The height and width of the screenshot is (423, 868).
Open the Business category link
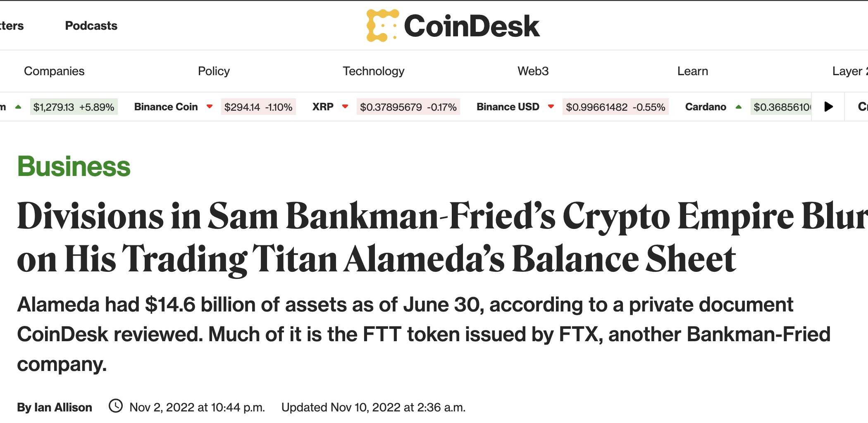pyautogui.click(x=74, y=166)
